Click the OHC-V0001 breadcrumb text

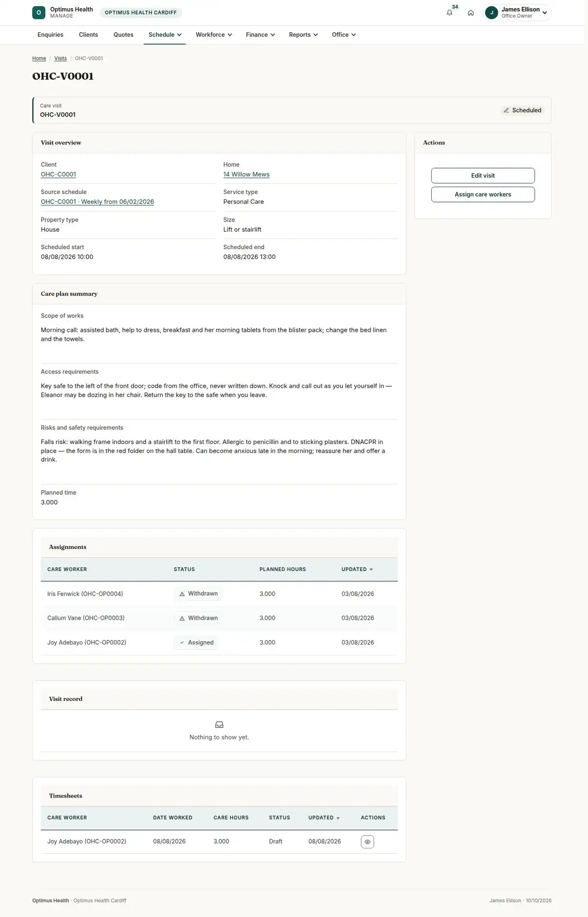(89, 58)
